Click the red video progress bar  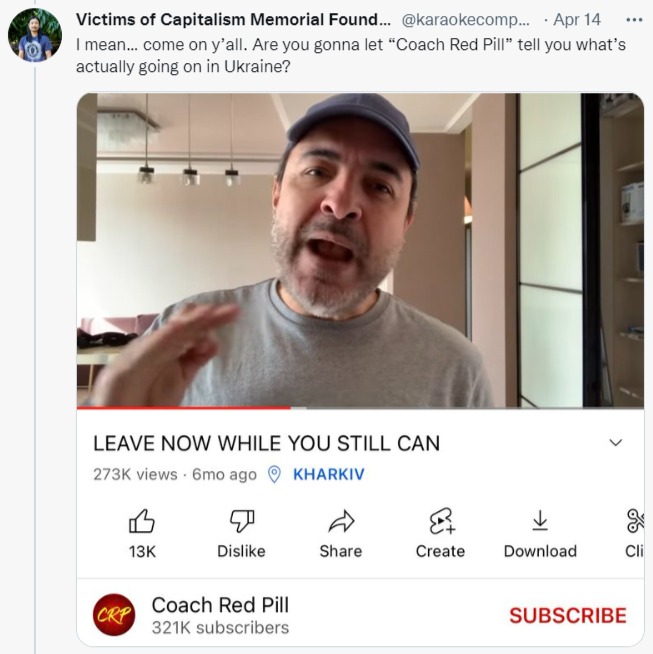[184, 407]
